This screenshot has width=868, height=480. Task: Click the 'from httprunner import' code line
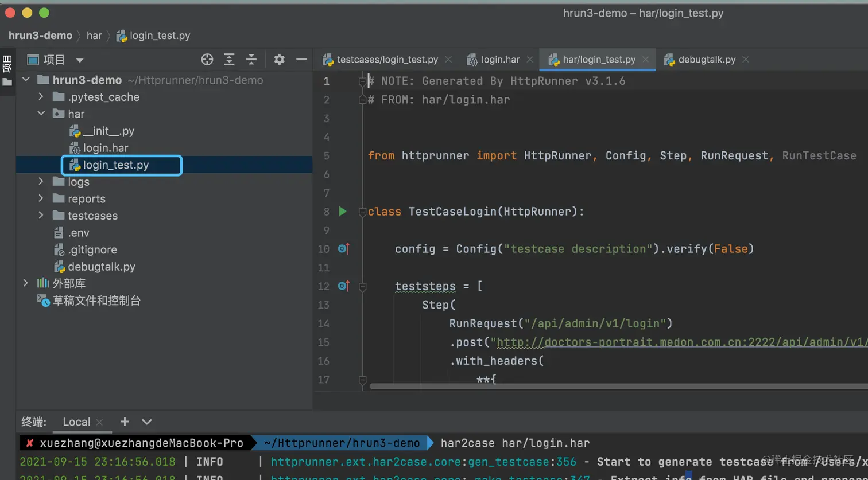click(612, 155)
